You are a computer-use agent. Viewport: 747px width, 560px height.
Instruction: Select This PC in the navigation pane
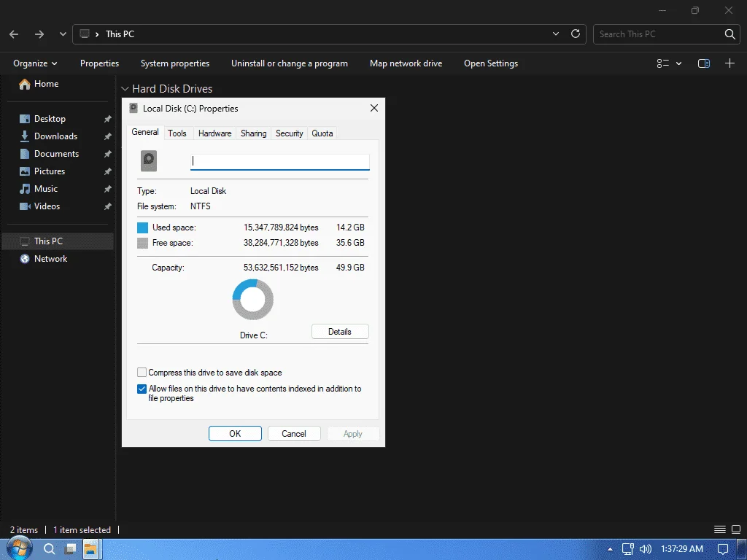(58, 241)
